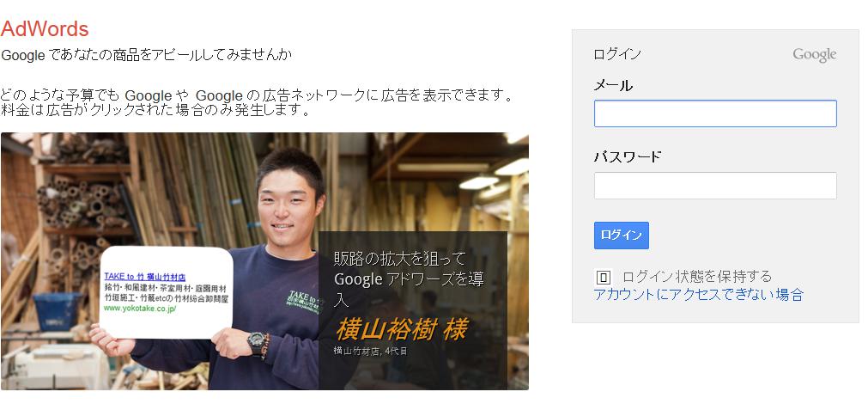Click the gray Google logo in login panel
Viewport: 868px width, 404px height.
pyautogui.click(x=814, y=54)
